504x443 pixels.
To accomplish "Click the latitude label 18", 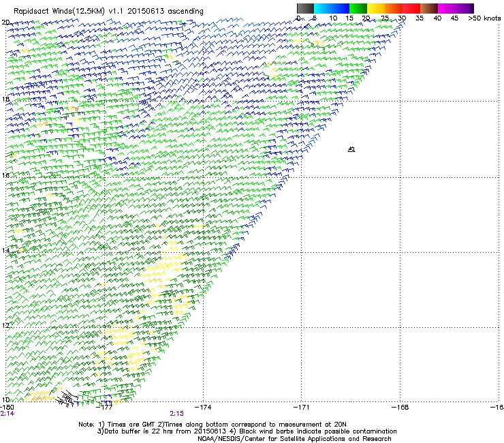I will (5, 99).
